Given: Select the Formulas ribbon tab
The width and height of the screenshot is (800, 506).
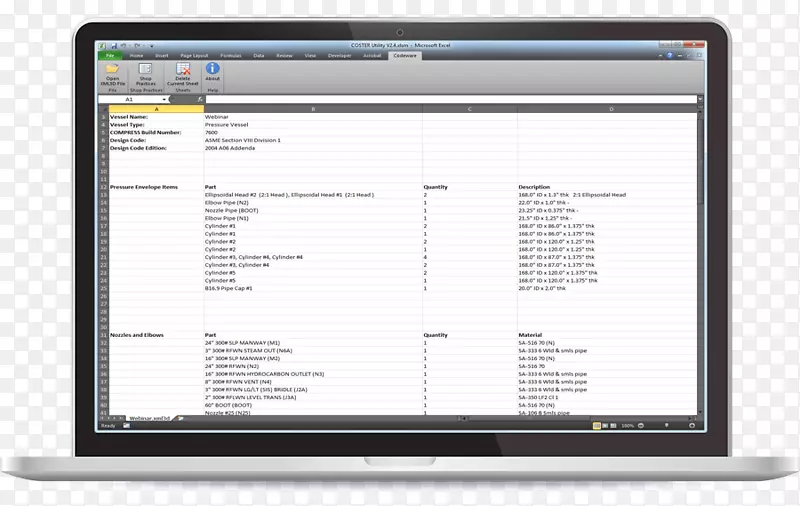Looking at the screenshot, I should tap(231, 56).
